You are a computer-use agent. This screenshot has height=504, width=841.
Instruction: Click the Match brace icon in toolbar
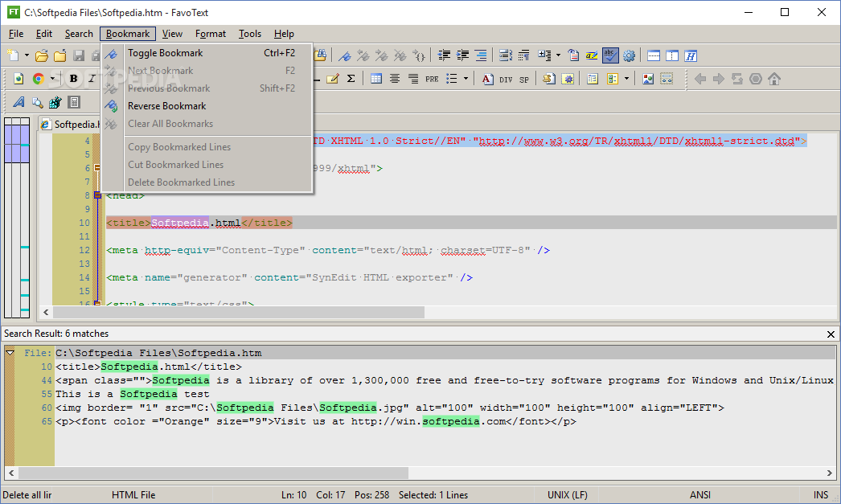point(419,55)
